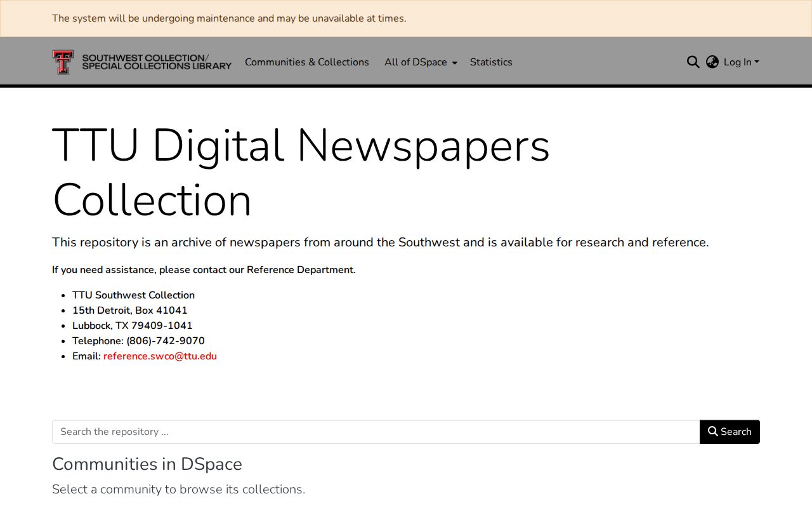Click the Lubbock, TX 79409-1041 line

133,326
